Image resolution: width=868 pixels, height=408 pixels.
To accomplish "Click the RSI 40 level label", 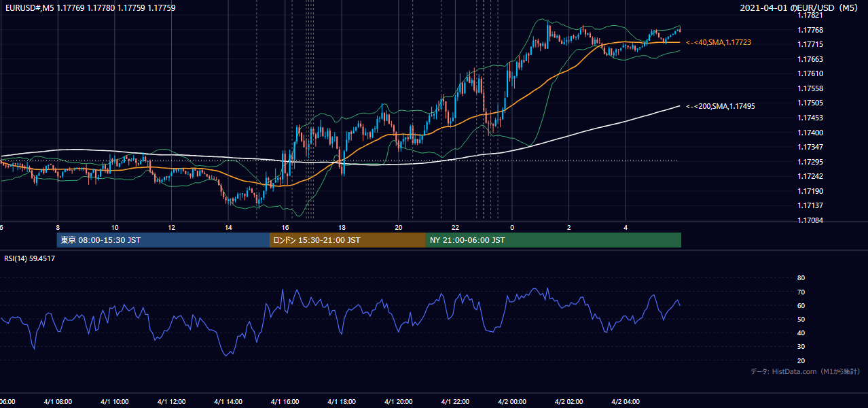I will pos(801,333).
